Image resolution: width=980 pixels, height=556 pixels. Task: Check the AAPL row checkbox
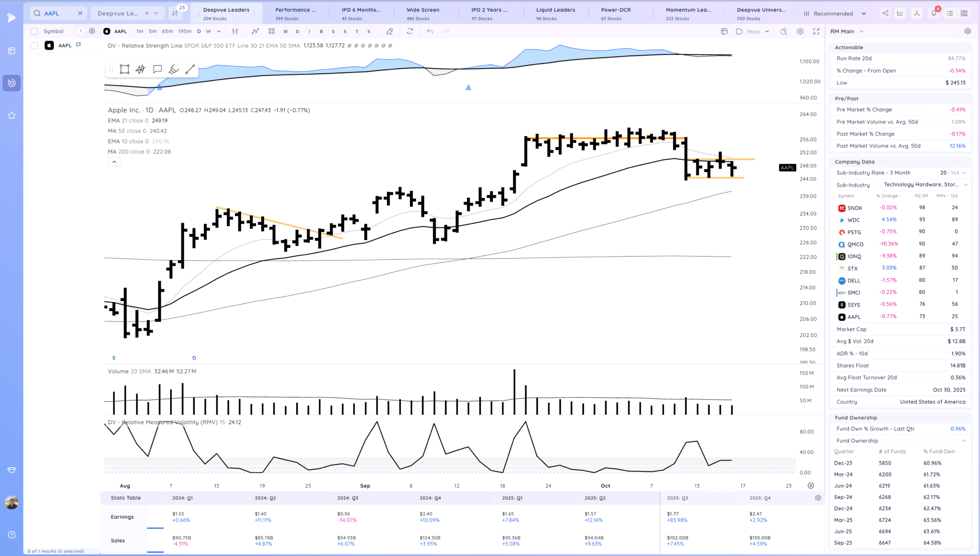point(34,46)
